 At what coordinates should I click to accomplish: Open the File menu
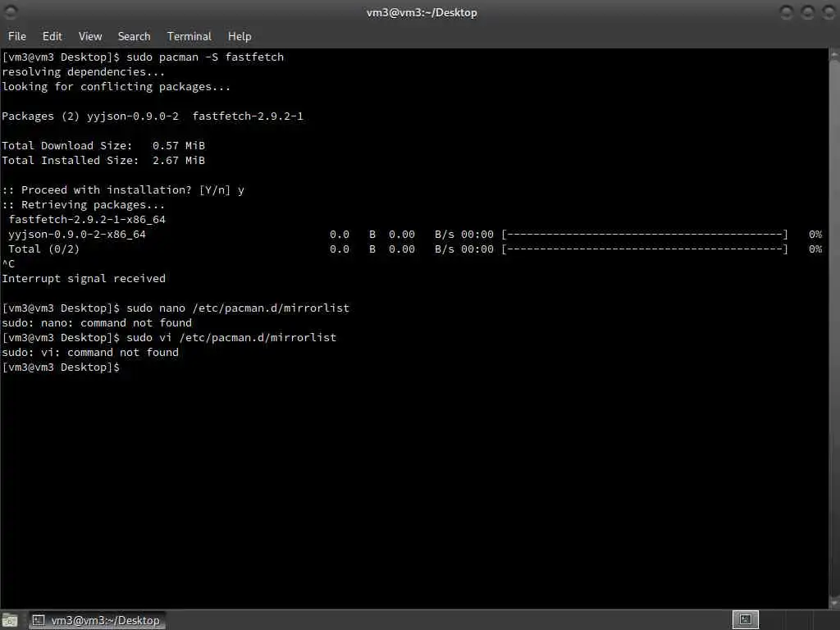(16, 36)
